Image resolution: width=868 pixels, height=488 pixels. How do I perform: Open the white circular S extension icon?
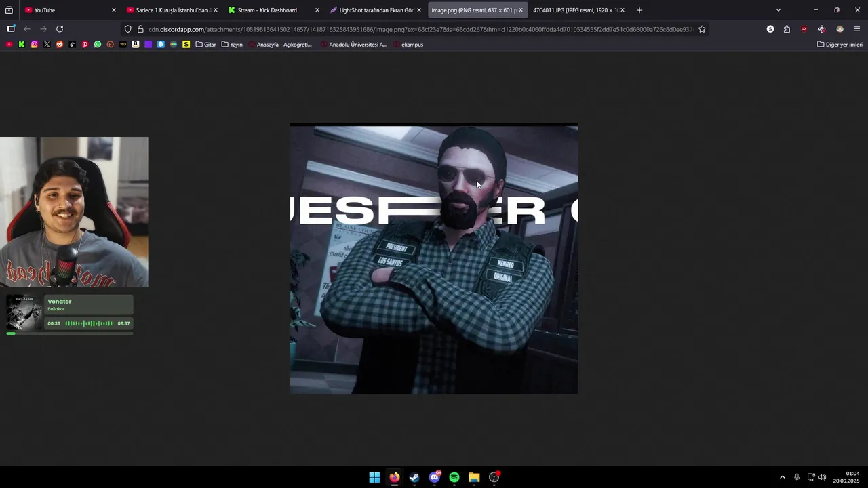(770, 29)
